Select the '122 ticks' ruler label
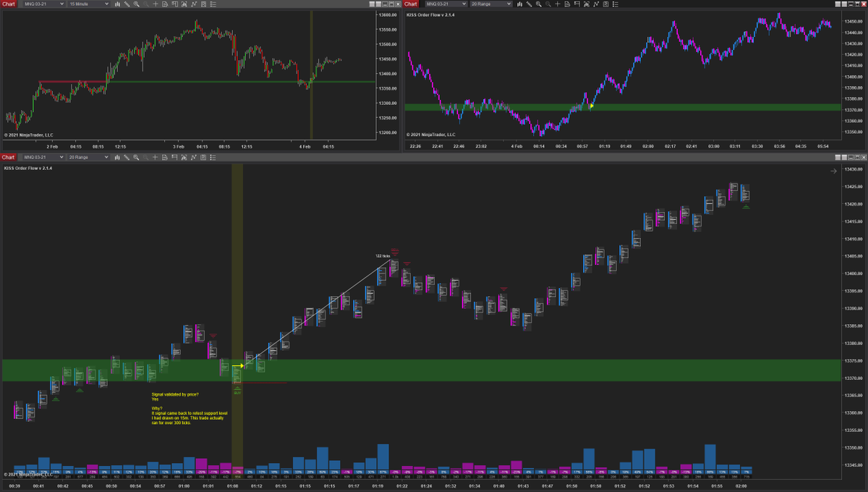Screen dimensions: 868x492 (383, 256)
